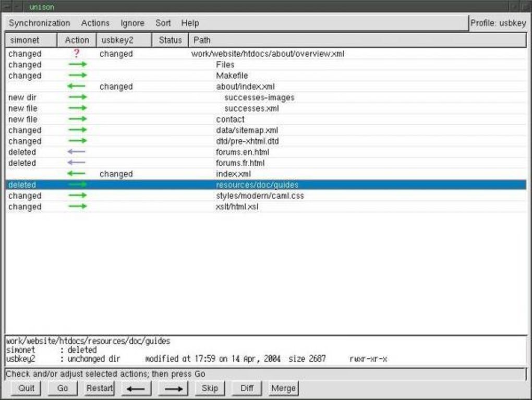
Task: Open the Help menu
Action: (x=190, y=23)
